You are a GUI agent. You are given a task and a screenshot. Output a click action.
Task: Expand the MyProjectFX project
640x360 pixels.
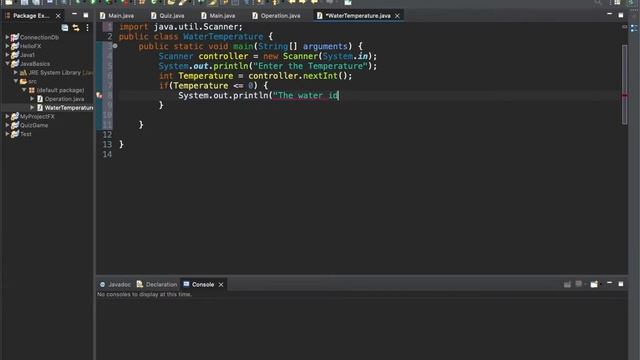pos(7,116)
